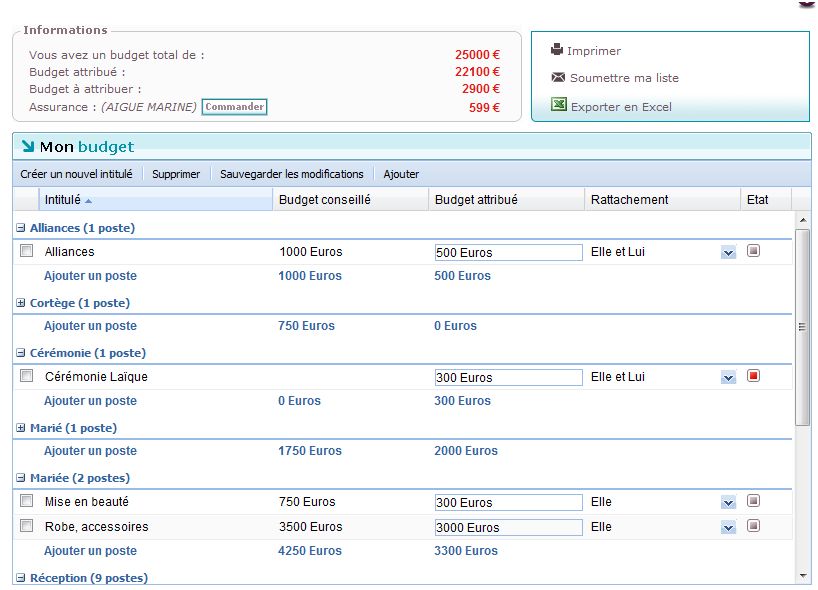Click Ajouter un poste under Cérémonie
The image size is (818, 590).
click(x=90, y=401)
